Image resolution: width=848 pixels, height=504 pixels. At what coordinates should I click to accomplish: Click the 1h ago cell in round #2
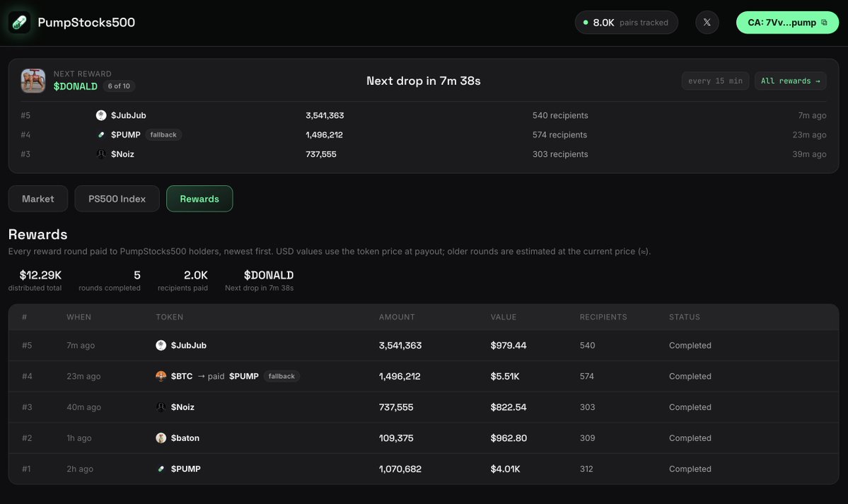click(79, 438)
